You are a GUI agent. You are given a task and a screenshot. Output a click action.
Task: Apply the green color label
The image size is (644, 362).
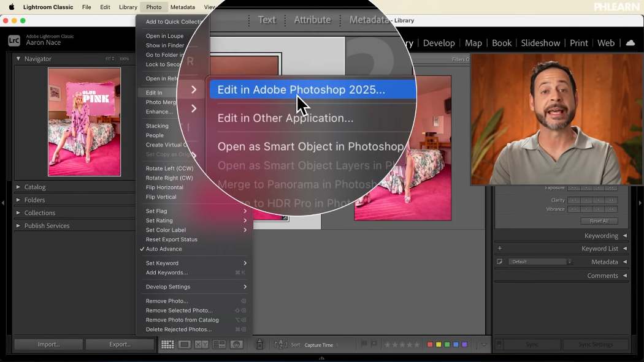pyautogui.click(x=447, y=344)
